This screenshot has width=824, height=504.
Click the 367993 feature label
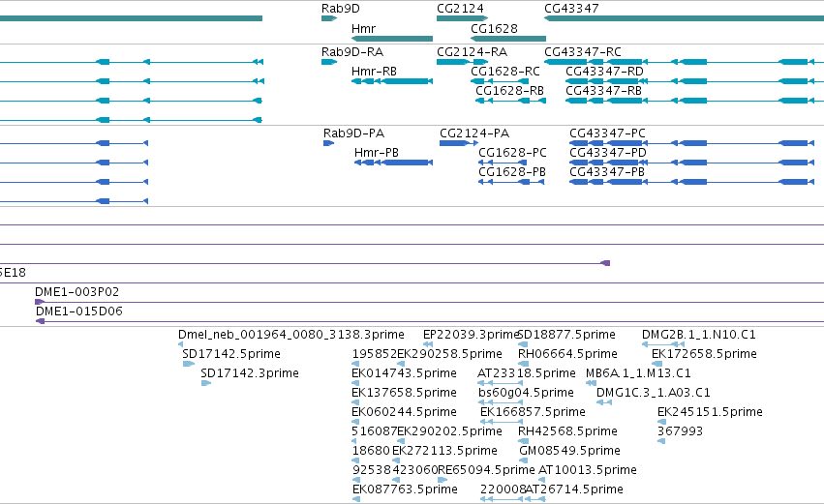pos(680,431)
